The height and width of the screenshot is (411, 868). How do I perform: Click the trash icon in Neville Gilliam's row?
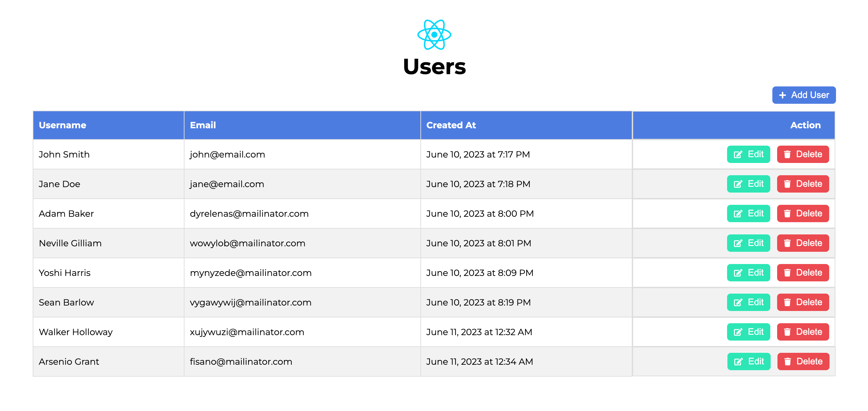click(787, 243)
